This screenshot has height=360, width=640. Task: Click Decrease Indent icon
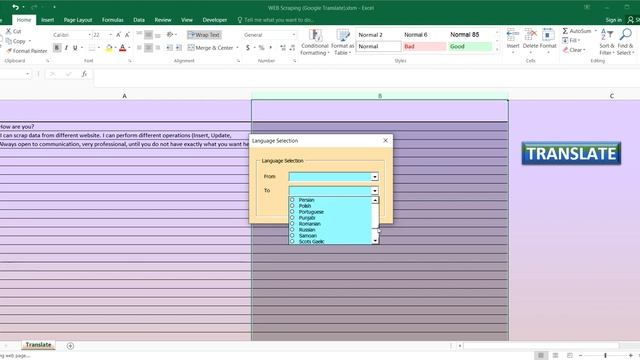(169, 48)
